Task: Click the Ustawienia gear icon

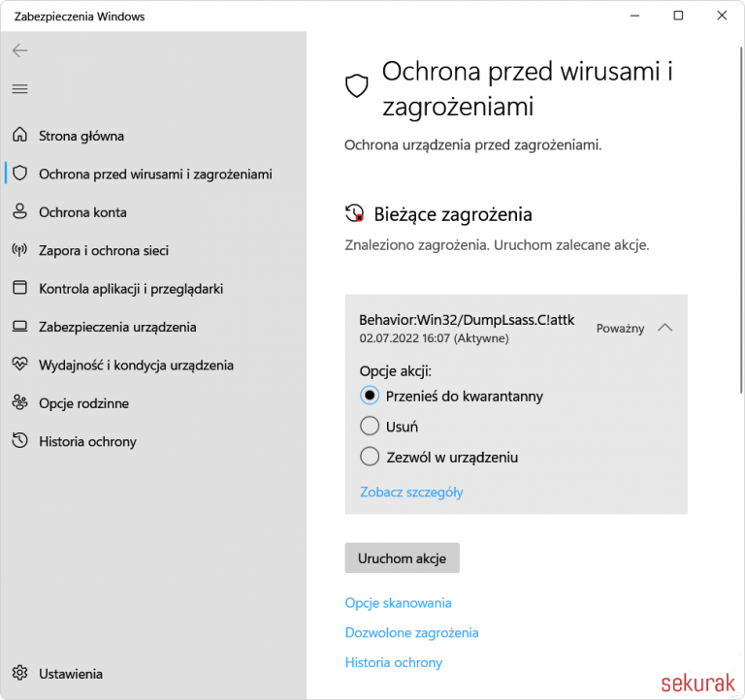Action: tap(20, 673)
